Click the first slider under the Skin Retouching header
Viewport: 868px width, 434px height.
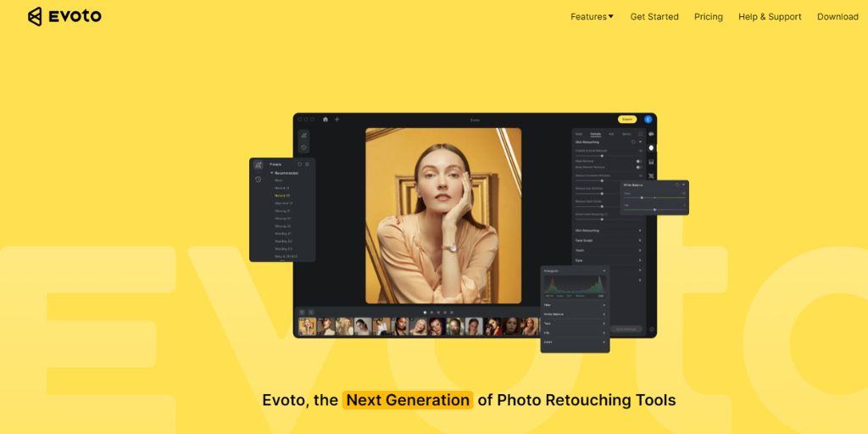point(608,156)
